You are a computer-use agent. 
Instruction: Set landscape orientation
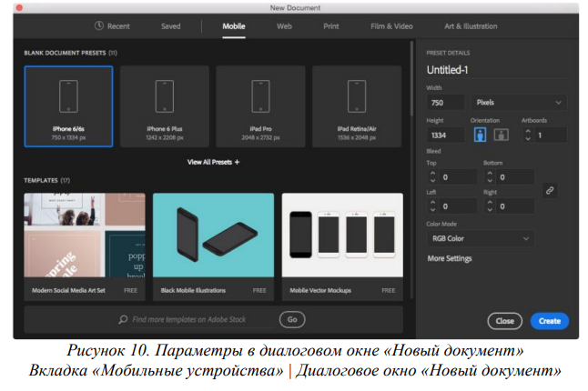[501, 135]
